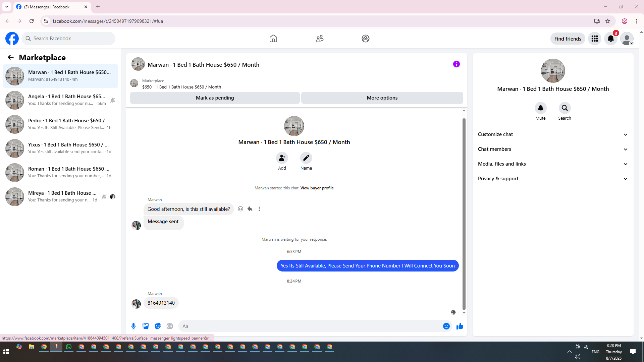Open the Pedro conversation
This screenshot has height=362, width=644.
point(60,124)
